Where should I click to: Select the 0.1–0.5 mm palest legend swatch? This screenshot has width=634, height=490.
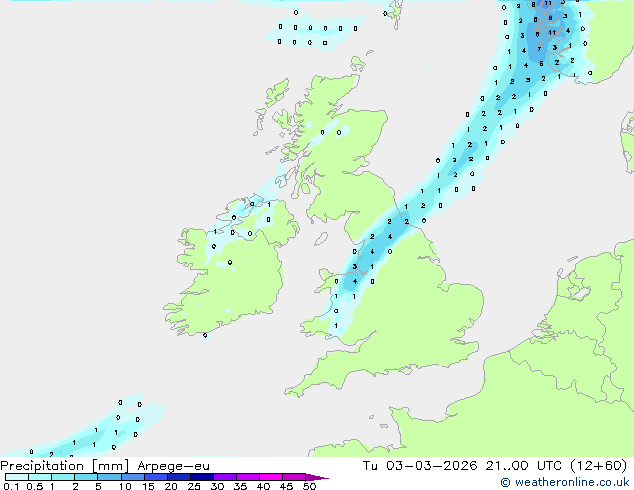tap(17, 477)
